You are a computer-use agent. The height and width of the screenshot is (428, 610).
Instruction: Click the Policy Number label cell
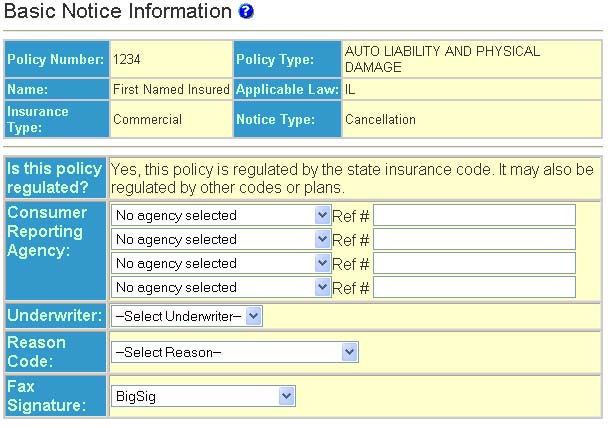click(56, 60)
